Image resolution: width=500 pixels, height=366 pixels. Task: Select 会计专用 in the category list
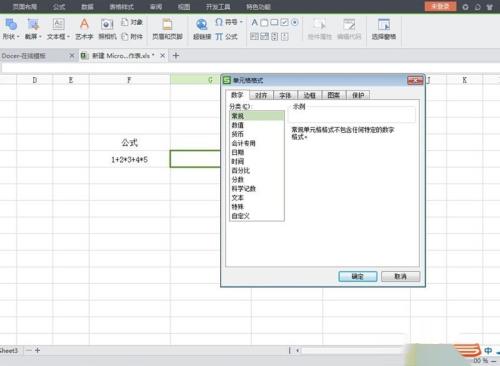pos(257,143)
